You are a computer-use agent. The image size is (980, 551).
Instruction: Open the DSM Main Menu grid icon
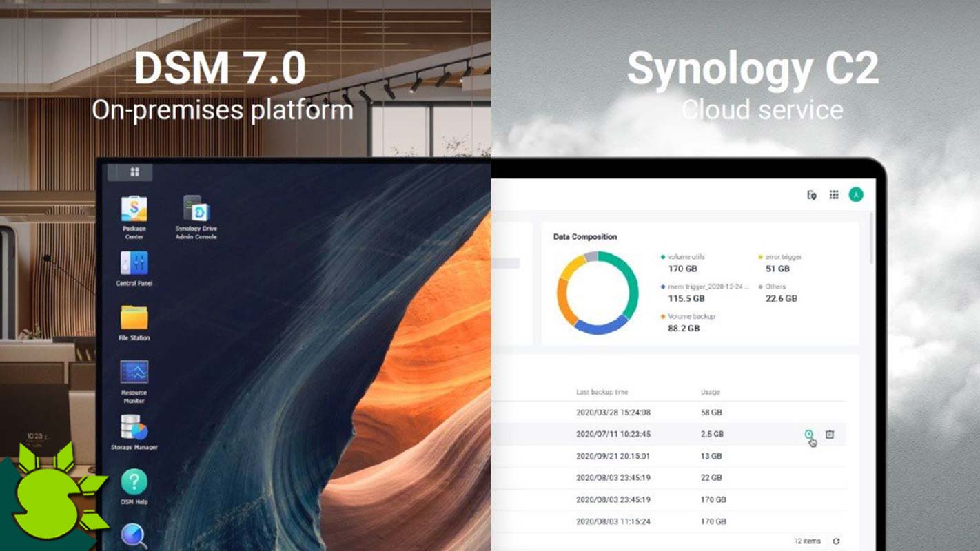point(135,171)
